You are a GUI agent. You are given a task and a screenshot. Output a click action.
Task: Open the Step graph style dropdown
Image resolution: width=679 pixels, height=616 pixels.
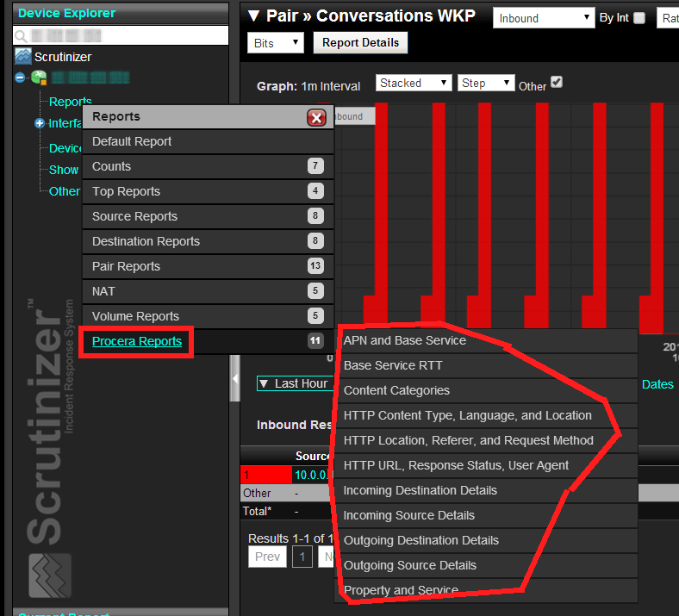click(486, 83)
